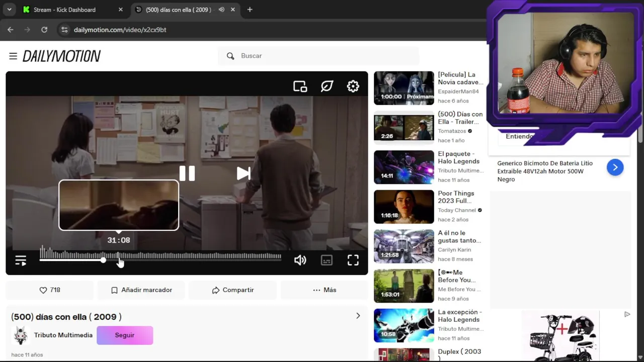Open the player queue list icon

(21, 260)
